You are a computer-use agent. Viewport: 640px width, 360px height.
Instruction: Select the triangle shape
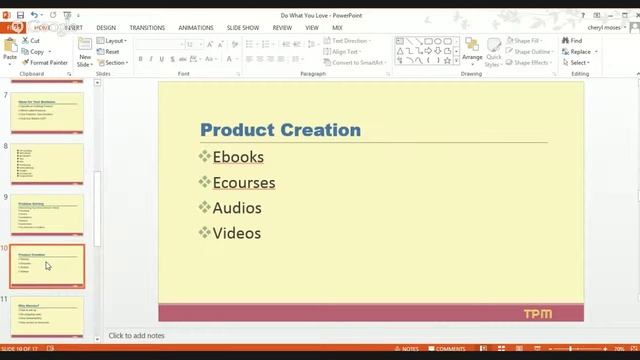click(x=400, y=51)
